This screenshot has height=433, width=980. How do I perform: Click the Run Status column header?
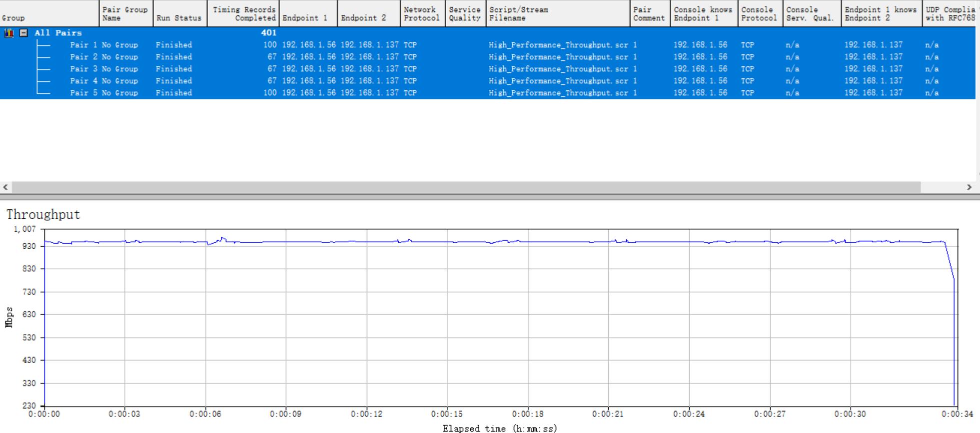click(179, 14)
